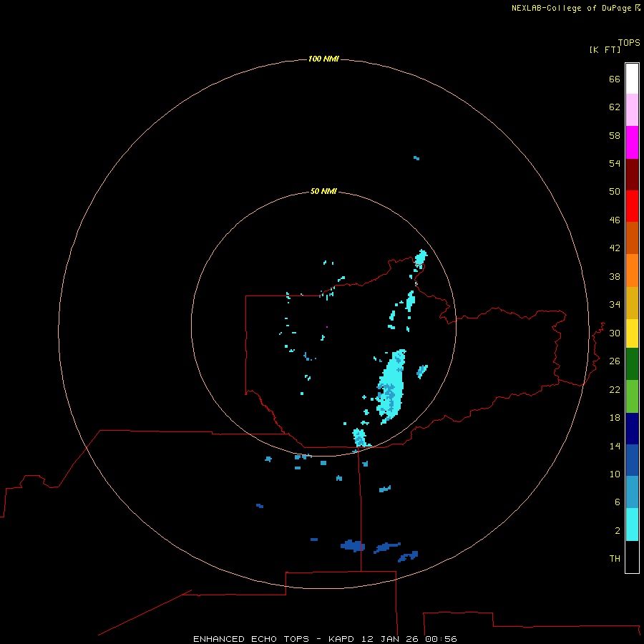Click the legend value "46"
Image resolution: width=644 pixels, height=644 pixels.
tap(615, 220)
